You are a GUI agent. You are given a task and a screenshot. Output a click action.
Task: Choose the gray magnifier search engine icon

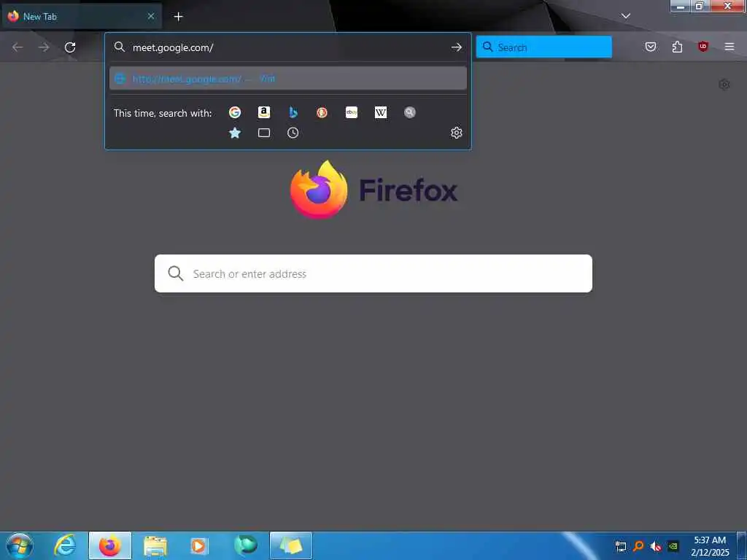coord(410,112)
